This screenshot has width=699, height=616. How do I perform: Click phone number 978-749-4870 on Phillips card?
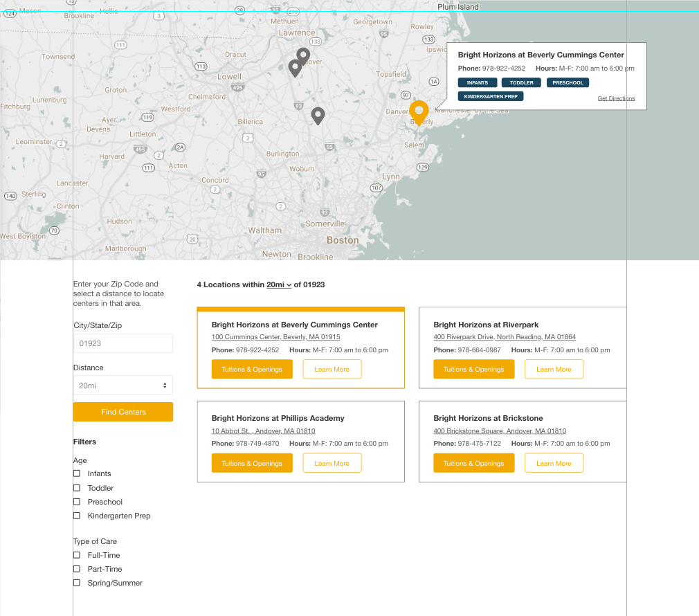click(257, 444)
